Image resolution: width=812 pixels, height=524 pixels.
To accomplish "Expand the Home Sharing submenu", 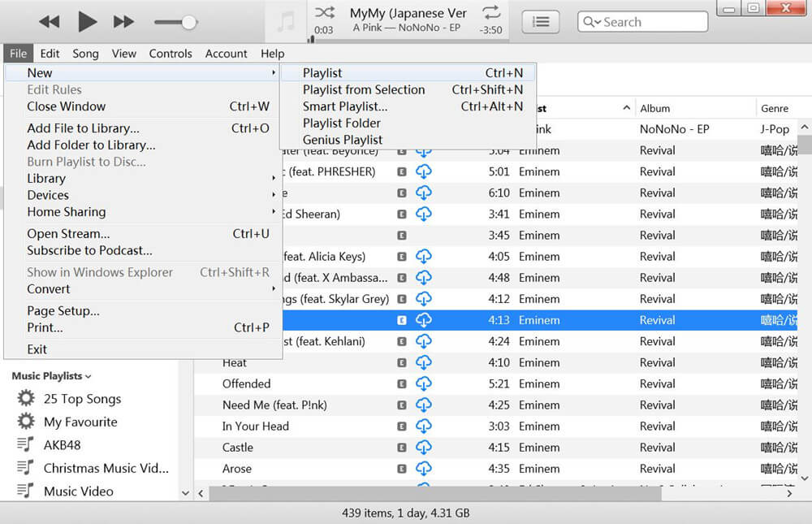I will click(143, 211).
